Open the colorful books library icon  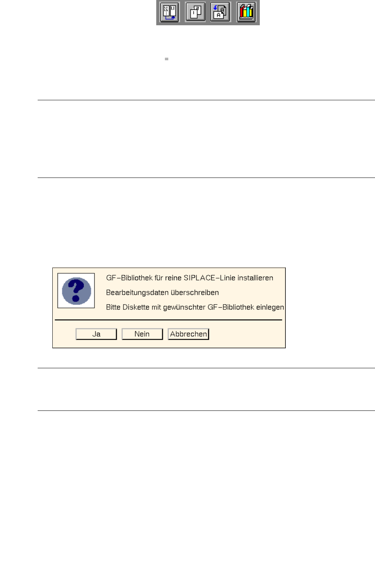(x=246, y=12)
